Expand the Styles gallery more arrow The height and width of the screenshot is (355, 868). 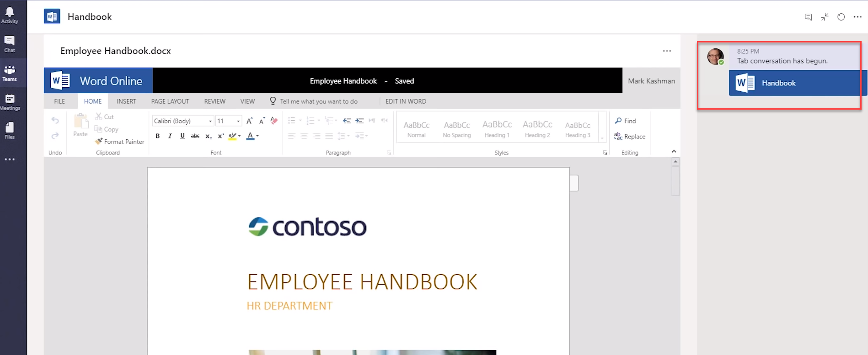602,138
